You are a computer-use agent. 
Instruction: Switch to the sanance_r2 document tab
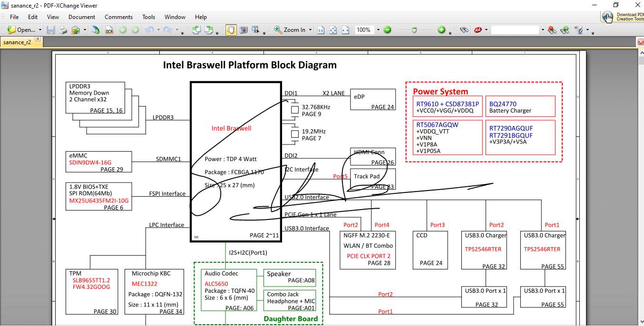[17, 42]
